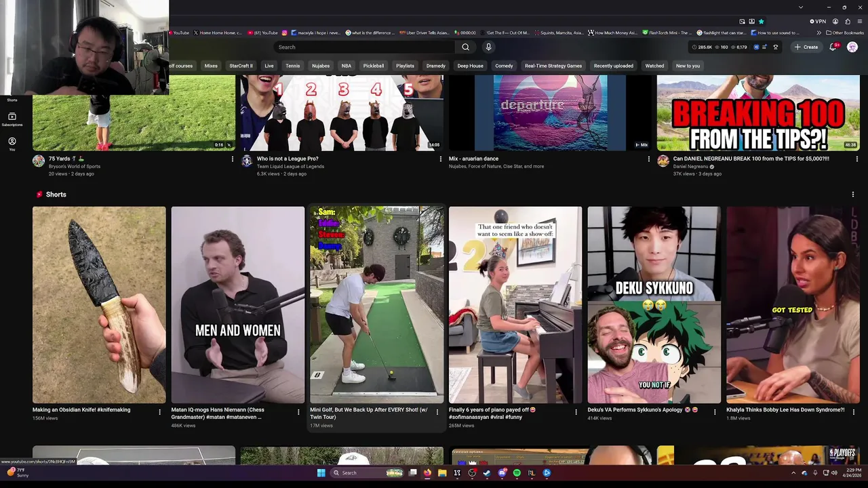Select the Playlists filter chip
The width and height of the screenshot is (868, 488).
click(x=405, y=66)
